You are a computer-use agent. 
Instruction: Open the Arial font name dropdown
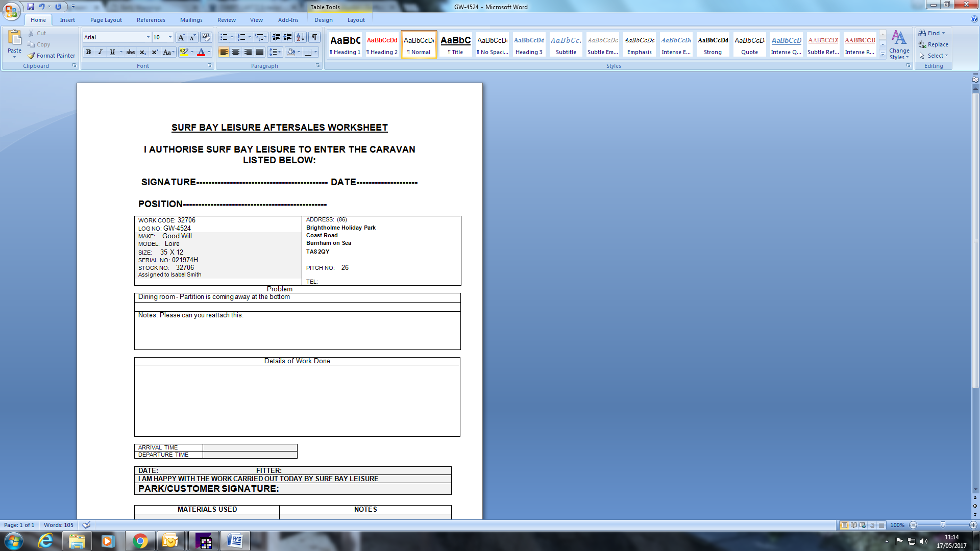pos(148,37)
